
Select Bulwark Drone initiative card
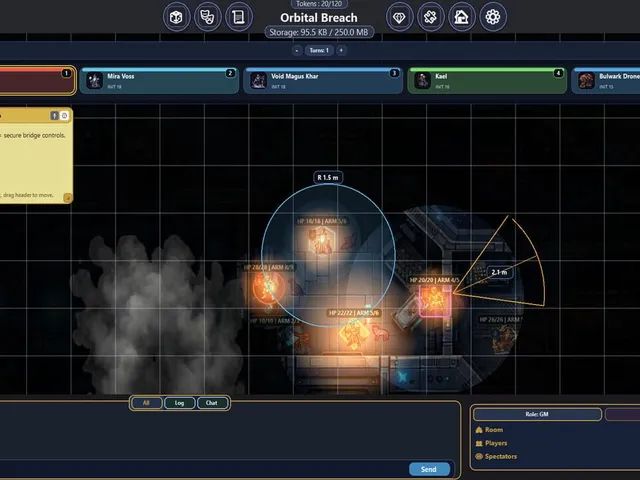(x=606, y=80)
